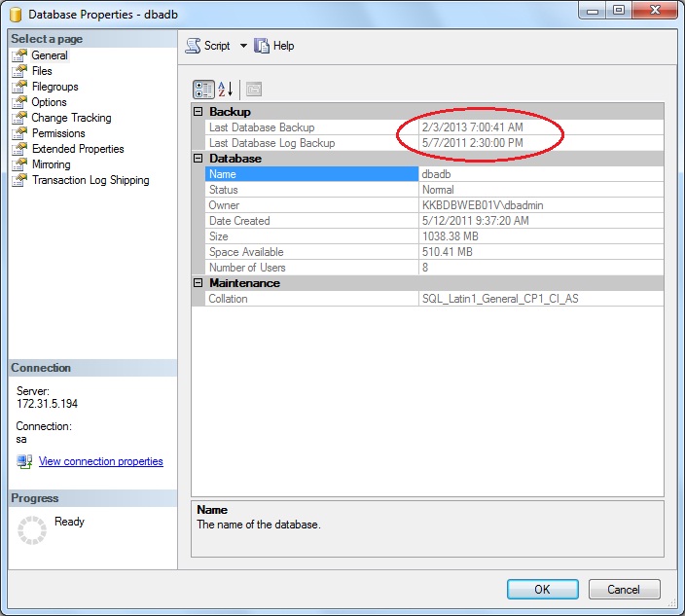Open the Files page
685x616 pixels.
click(42, 71)
